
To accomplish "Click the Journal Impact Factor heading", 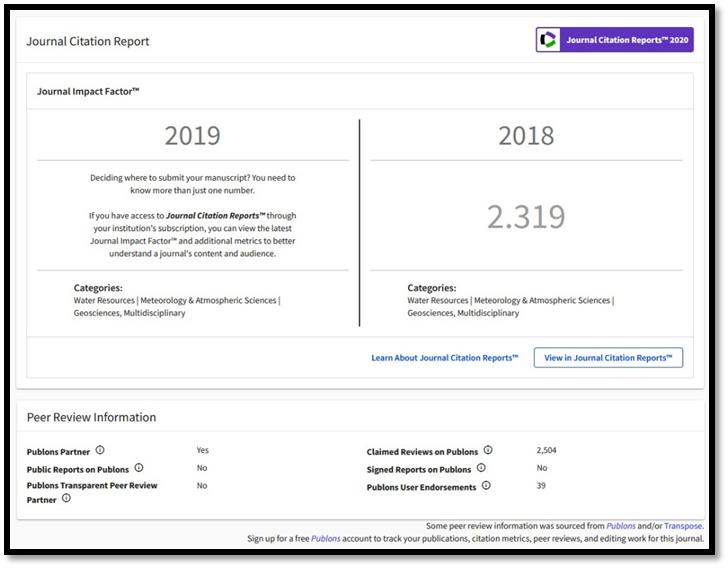I will click(88, 91).
